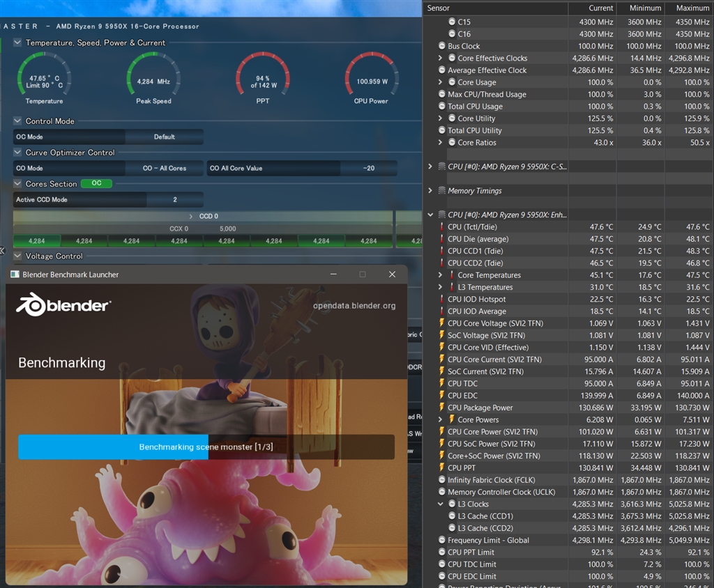Screen dimensions: 714x588
Task: Select the first 4,284 core frequency cell
Action: [36, 241]
